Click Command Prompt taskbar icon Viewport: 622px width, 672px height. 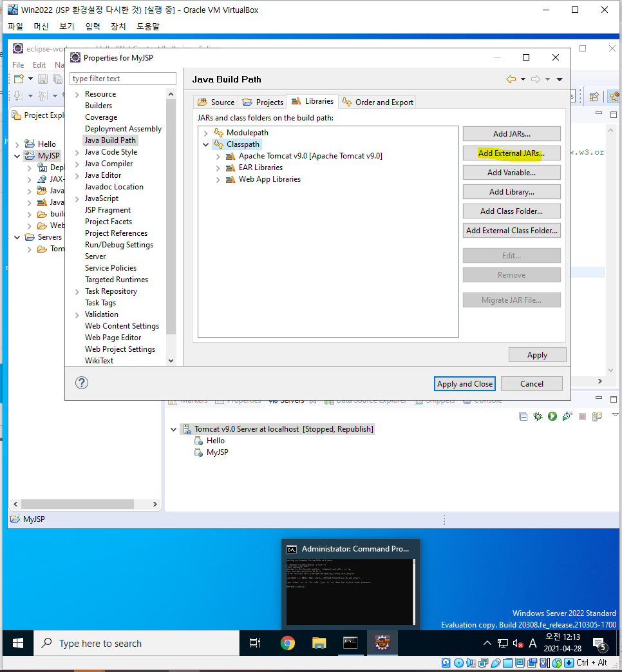[x=350, y=643]
